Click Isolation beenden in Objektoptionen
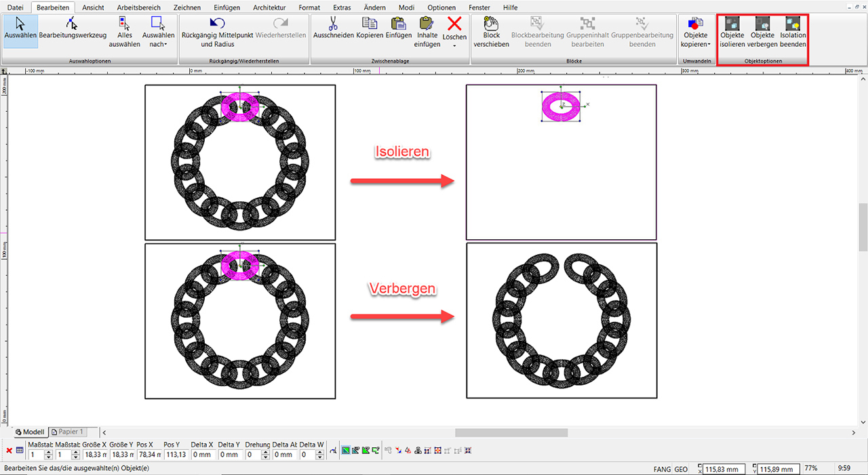 793,24
